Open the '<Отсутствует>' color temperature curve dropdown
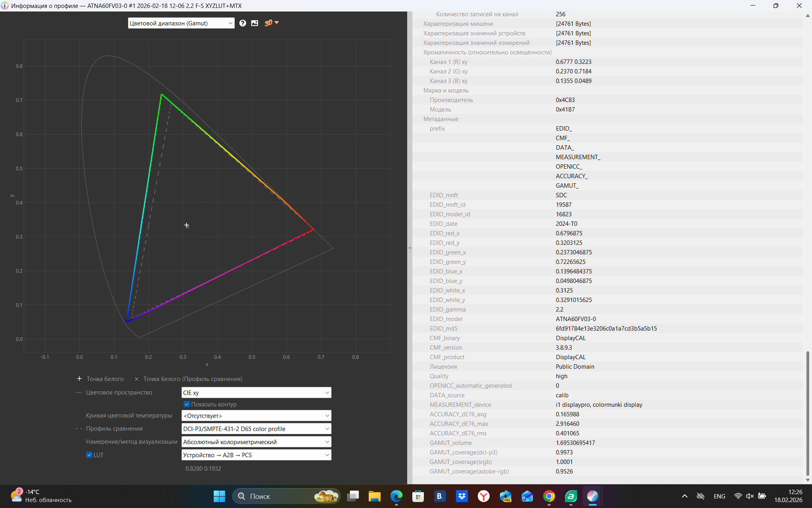This screenshot has width=812, height=508. [x=256, y=416]
